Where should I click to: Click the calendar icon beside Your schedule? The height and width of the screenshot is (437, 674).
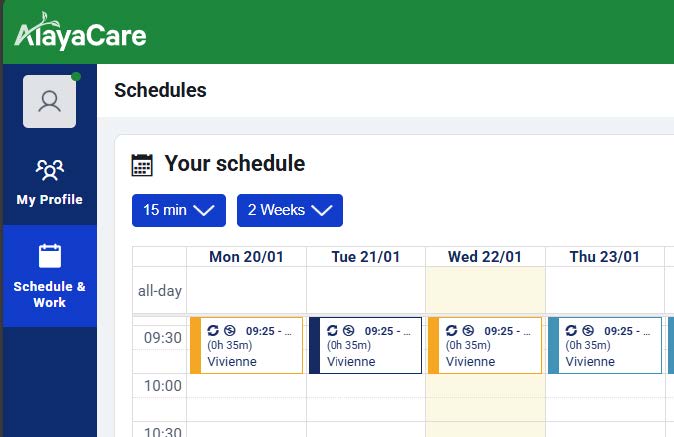(142, 165)
